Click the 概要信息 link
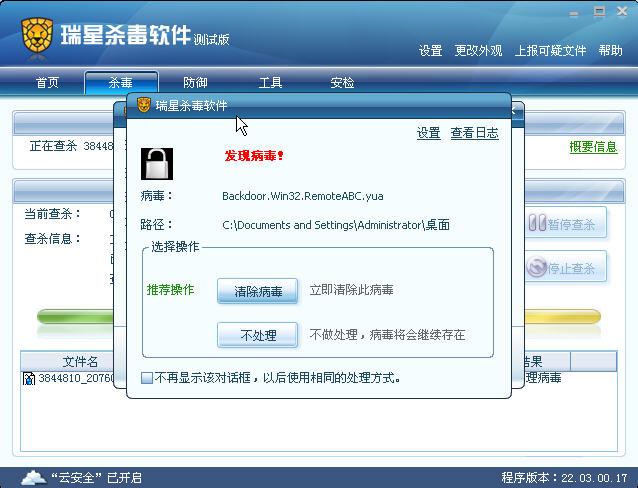 593,147
